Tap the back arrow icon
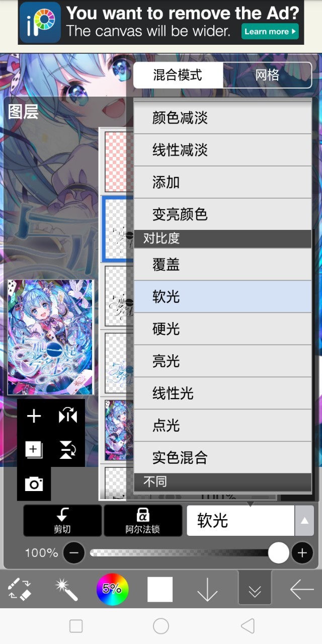The width and height of the screenshot is (322, 644). coord(302,589)
